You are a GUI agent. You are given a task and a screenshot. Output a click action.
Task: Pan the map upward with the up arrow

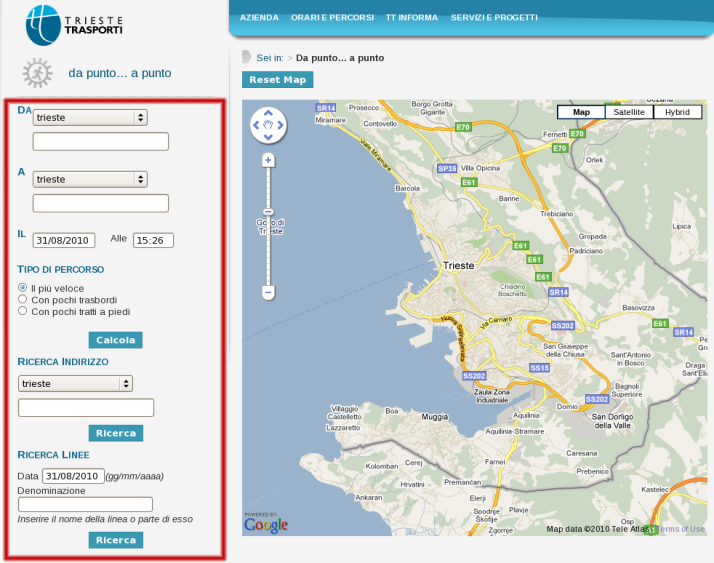[x=268, y=114]
